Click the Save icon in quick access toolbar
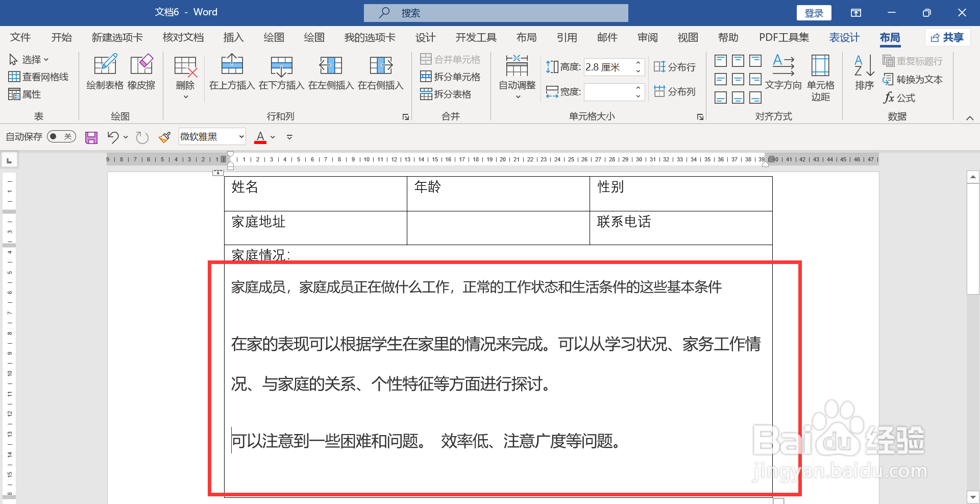980x504 pixels. [91, 137]
